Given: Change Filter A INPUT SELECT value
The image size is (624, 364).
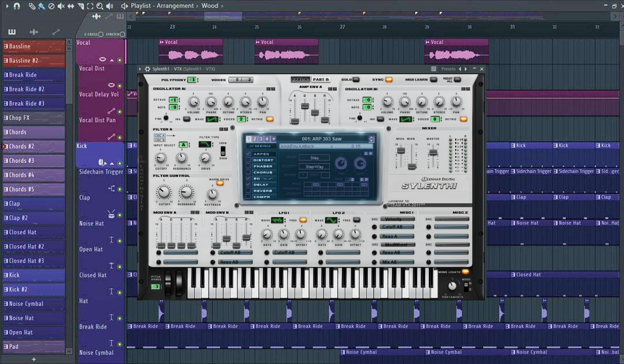Looking at the screenshot, I should (x=183, y=145).
